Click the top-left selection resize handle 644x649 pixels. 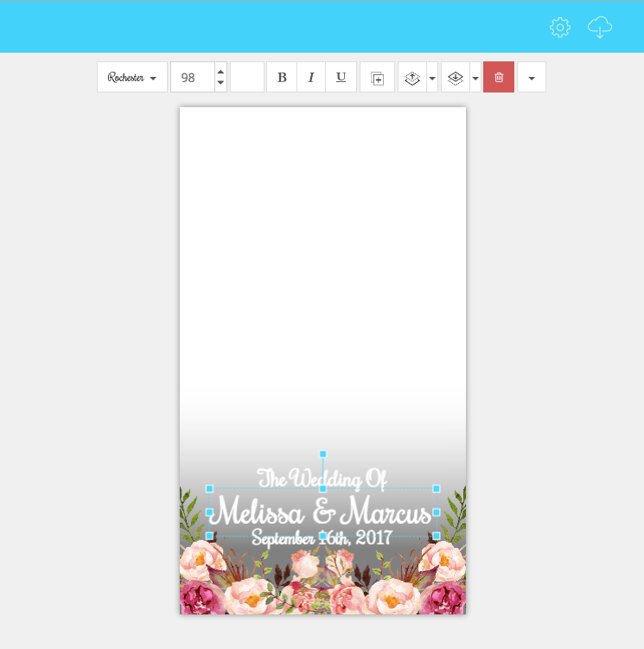coord(209,489)
